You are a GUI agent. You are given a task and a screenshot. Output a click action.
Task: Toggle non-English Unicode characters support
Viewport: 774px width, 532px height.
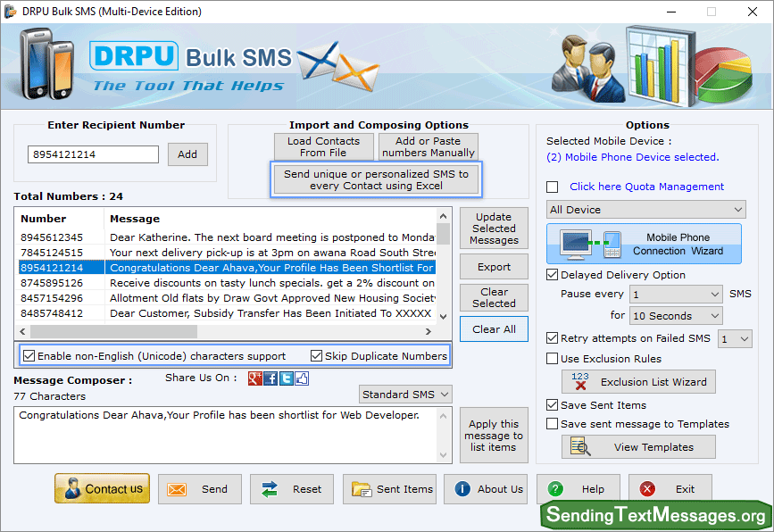(x=29, y=356)
